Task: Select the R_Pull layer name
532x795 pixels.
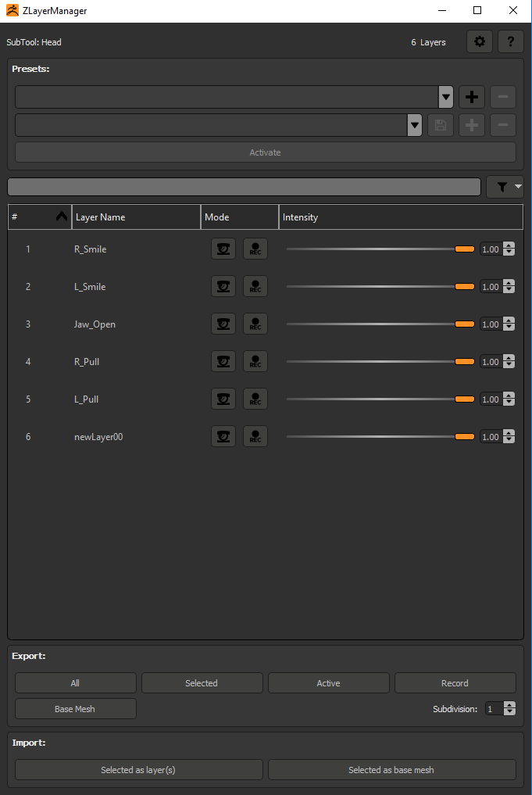Action: 87,361
